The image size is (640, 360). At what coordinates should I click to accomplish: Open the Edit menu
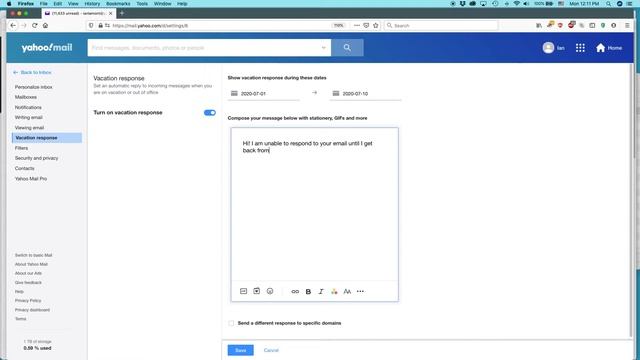tap(58, 4)
